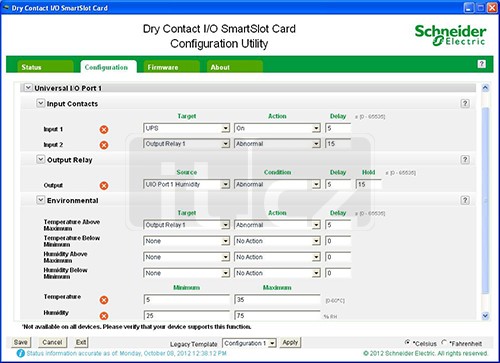Viewport: 500px width, 363px height.
Task: Switch to the Status tab
Action: coord(45,67)
